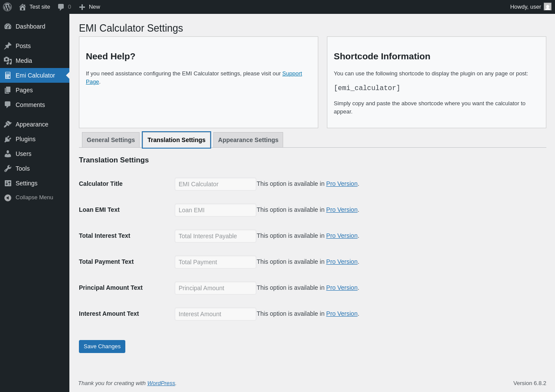The width and height of the screenshot is (555, 392).
Task: Open the user avatar in admin bar
Action: tap(548, 6)
